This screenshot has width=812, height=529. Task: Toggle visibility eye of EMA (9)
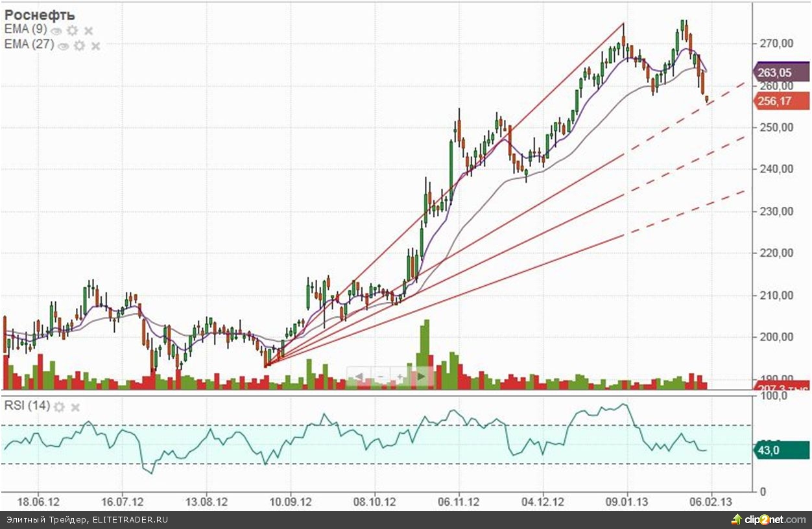coord(56,30)
